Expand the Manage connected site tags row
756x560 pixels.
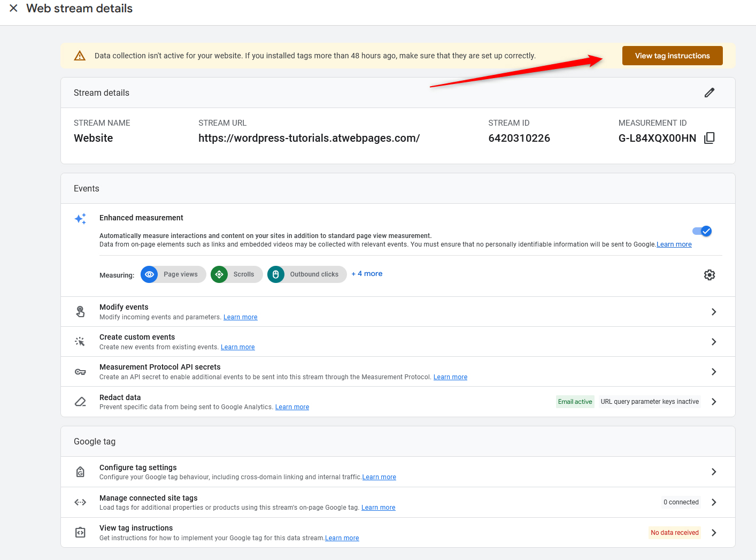pos(714,502)
